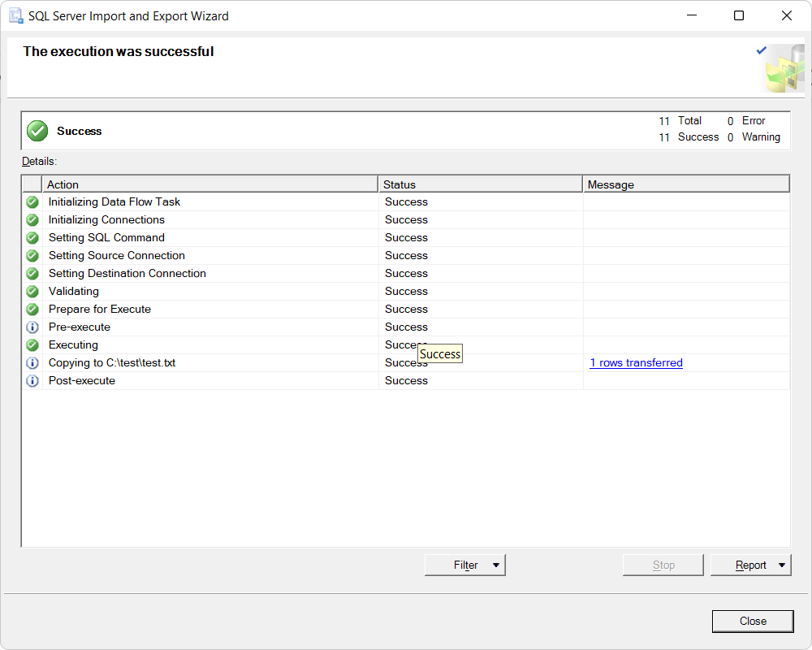
Task: Click the blue checkmark above the wizard graphic
Action: (x=762, y=50)
